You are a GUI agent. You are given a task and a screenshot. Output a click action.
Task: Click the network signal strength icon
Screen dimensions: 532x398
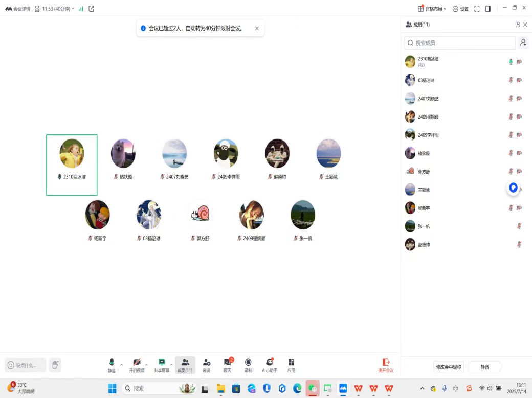[81, 9]
